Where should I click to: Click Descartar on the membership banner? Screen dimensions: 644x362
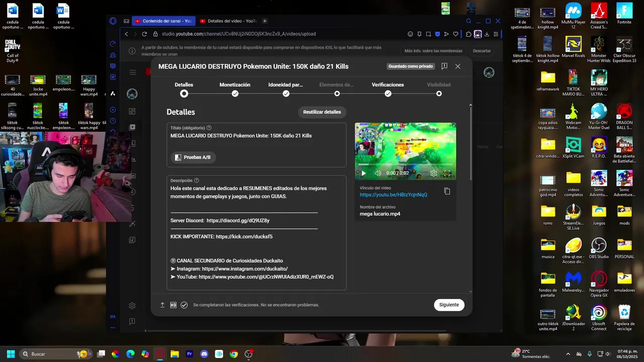481,51
